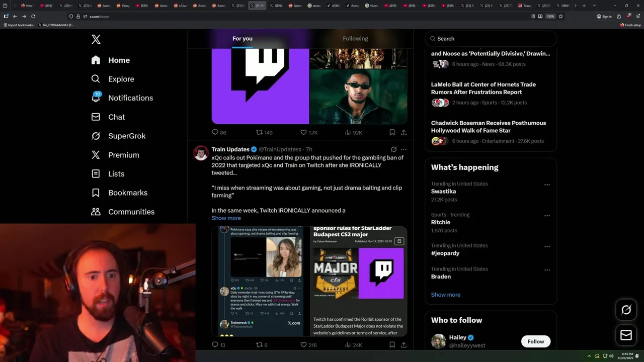Share the post with 1.7K likes
Screen dimensions: 644x362
[404, 133]
